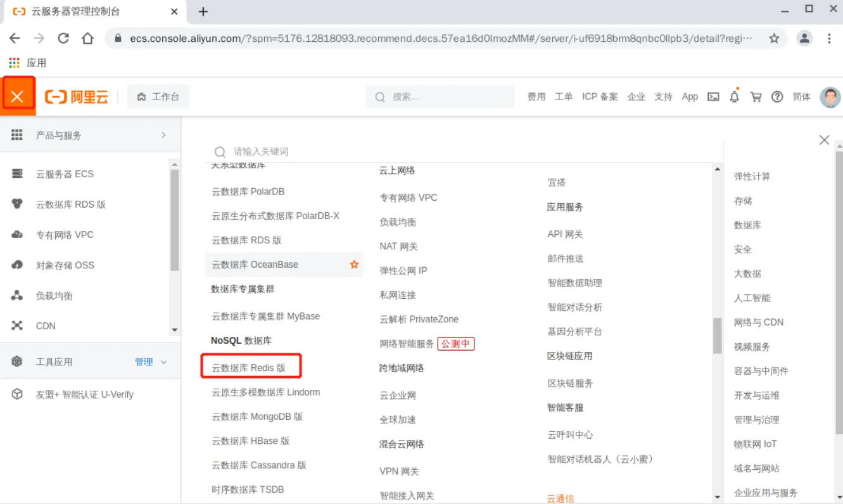Open the help question mark icon

pos(777,97)
